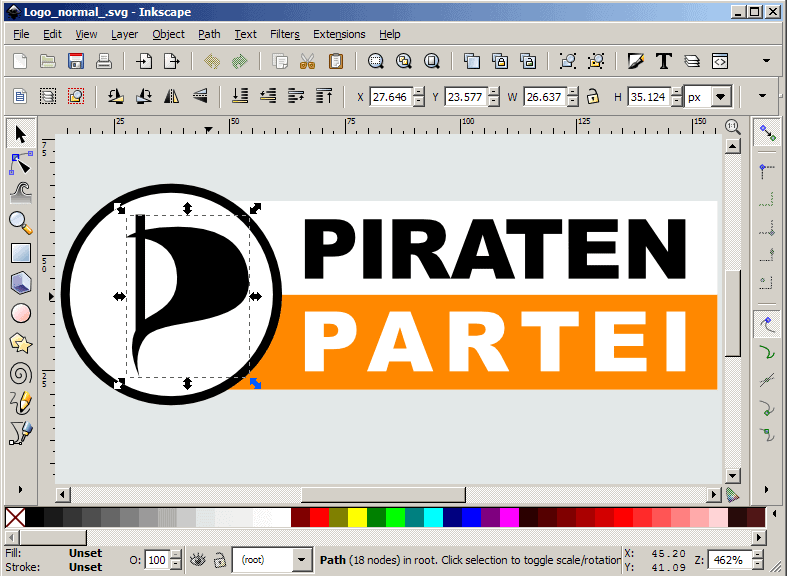Viewport: 787px width, 576px height.
Task: Select the yellow palette swatch
Action: click(x=357, y=517)
